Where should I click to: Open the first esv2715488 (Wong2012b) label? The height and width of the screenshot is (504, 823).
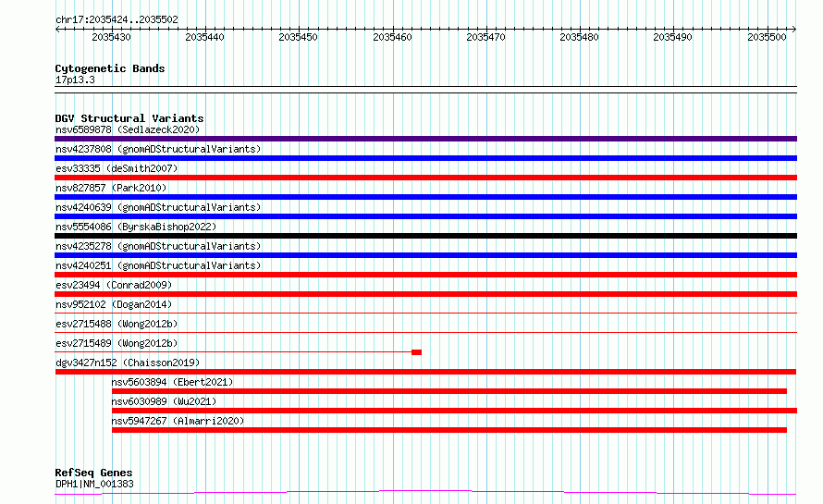[x=117, y=324]
